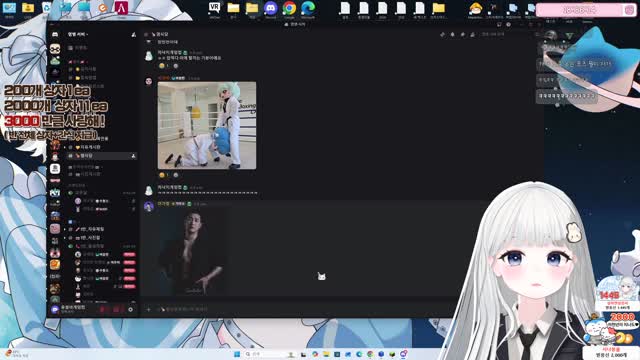
Task: Select the orange square server icon
Action: coord(55,264)
